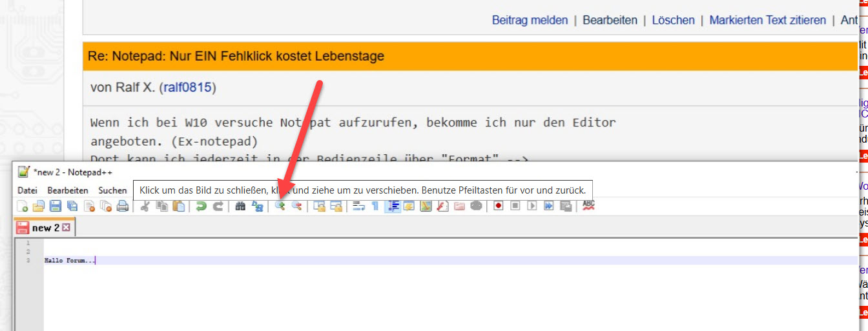Click the Redo arrow icon
This screenshot has height=331, width=868.
218,206
